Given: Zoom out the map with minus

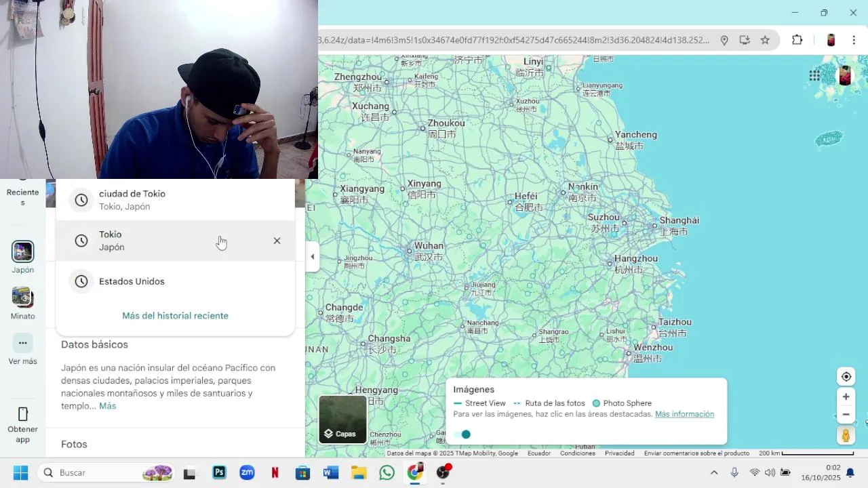Looking at the screenshot, I should pos(846,414).
